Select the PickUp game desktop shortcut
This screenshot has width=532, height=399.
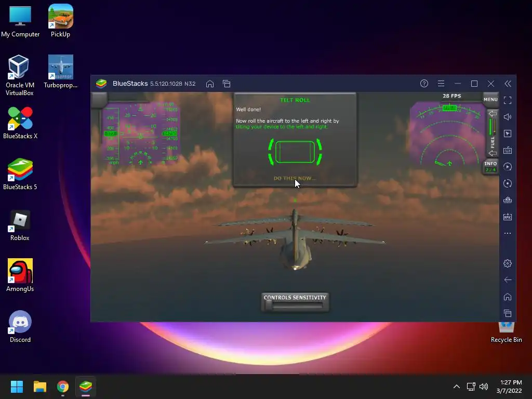coord(60,21)
